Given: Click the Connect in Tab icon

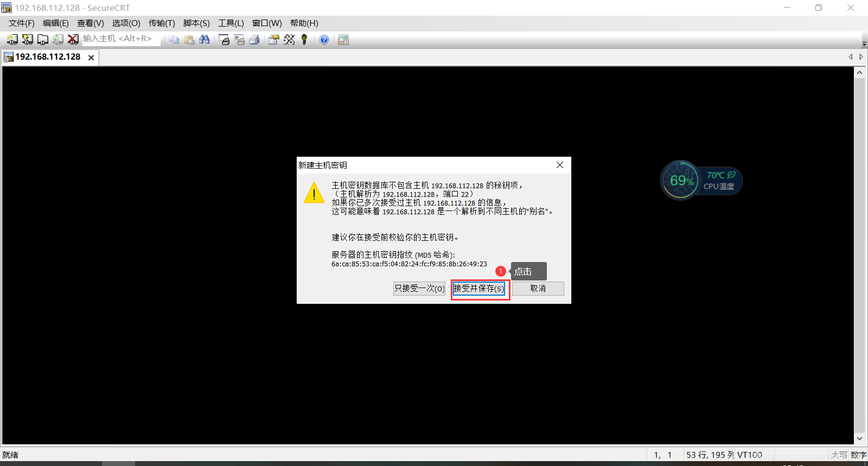Looking at the screenshot, I should [42, 40].
